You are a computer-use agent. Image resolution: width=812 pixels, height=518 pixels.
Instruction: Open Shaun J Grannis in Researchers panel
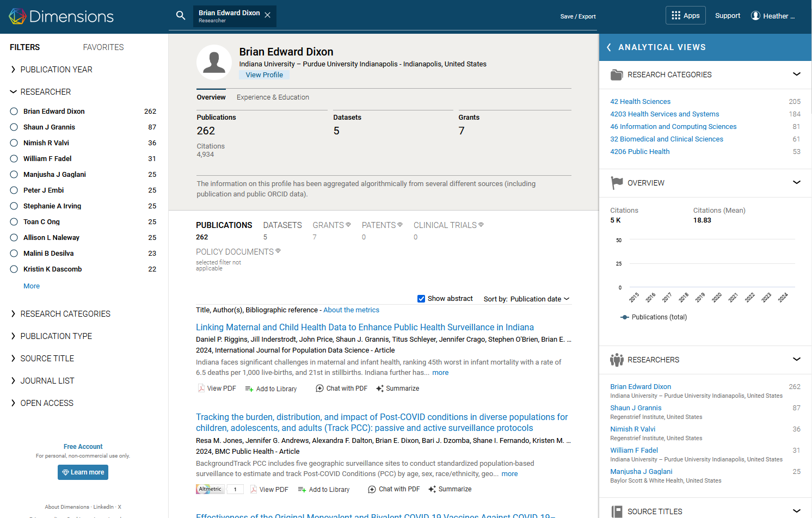click(x=636, y=408)
